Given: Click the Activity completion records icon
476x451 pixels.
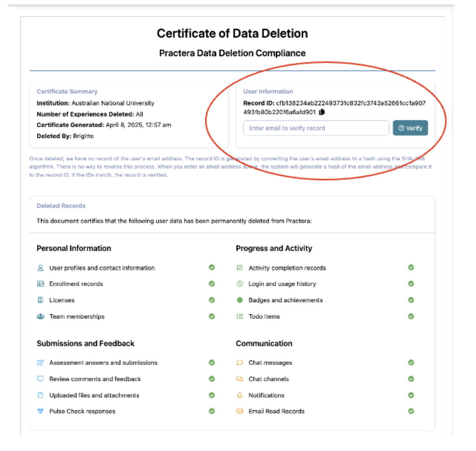Looking at the screenshot, I should pyautogui.click(x=240, y=268).
